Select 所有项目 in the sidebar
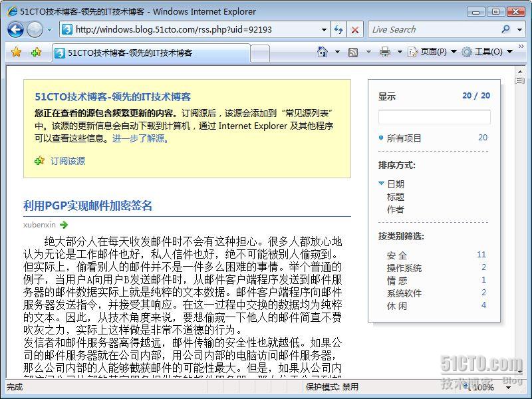This screenshot has height=399, width=532. (x=404, y=138)
